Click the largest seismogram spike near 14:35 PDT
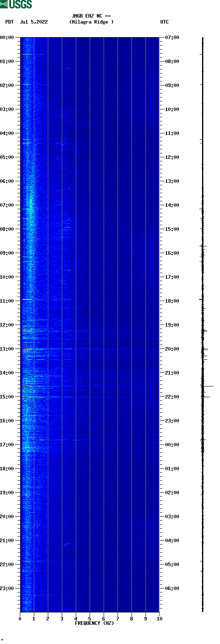The width and height of the screenshot is (220, 644). 207,386
